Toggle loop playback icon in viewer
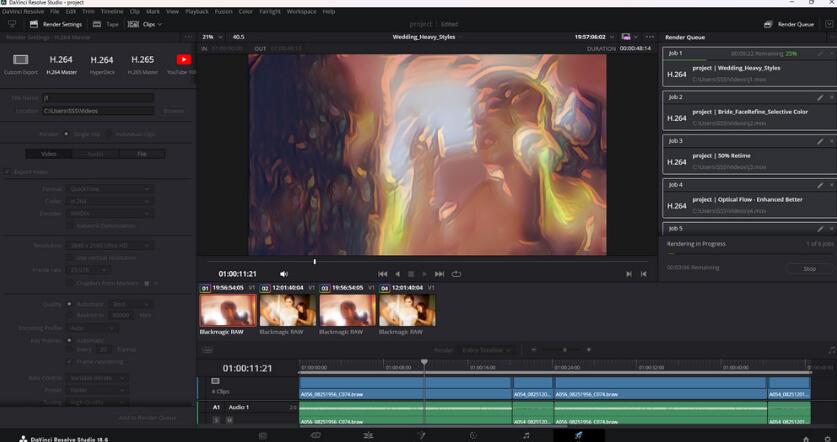 point(456,274)
